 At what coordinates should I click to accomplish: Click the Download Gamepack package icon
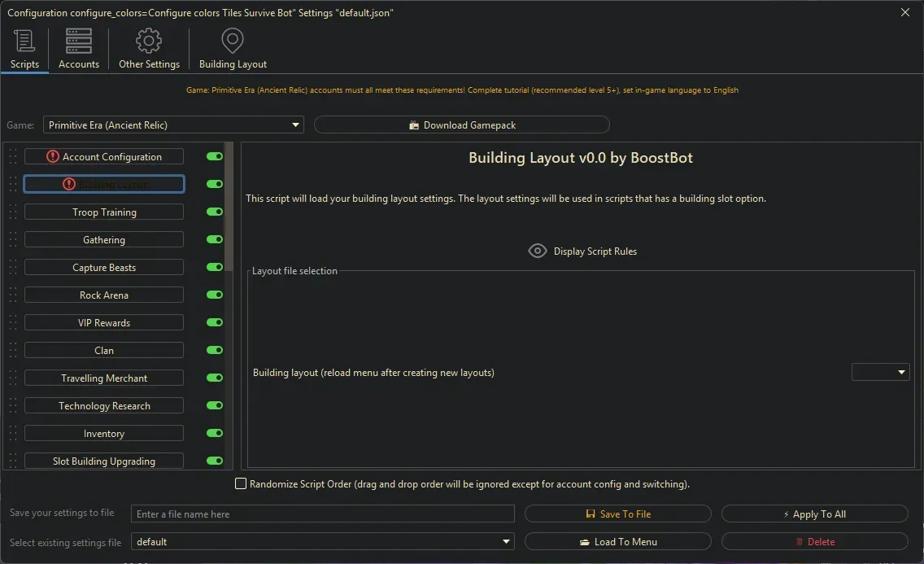414,125
